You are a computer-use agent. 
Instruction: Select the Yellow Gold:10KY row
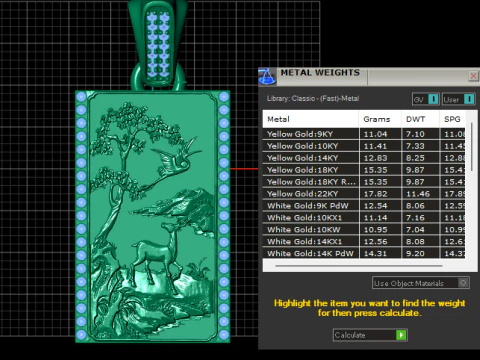click(364, 146)
